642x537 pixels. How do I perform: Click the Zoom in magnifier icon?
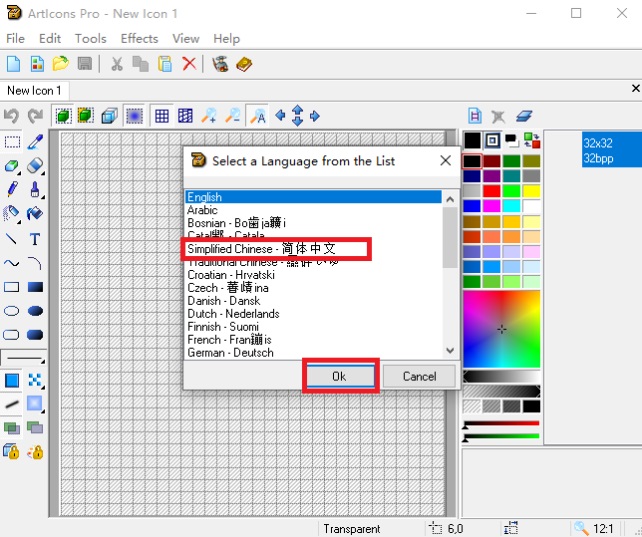click(209, 116)
